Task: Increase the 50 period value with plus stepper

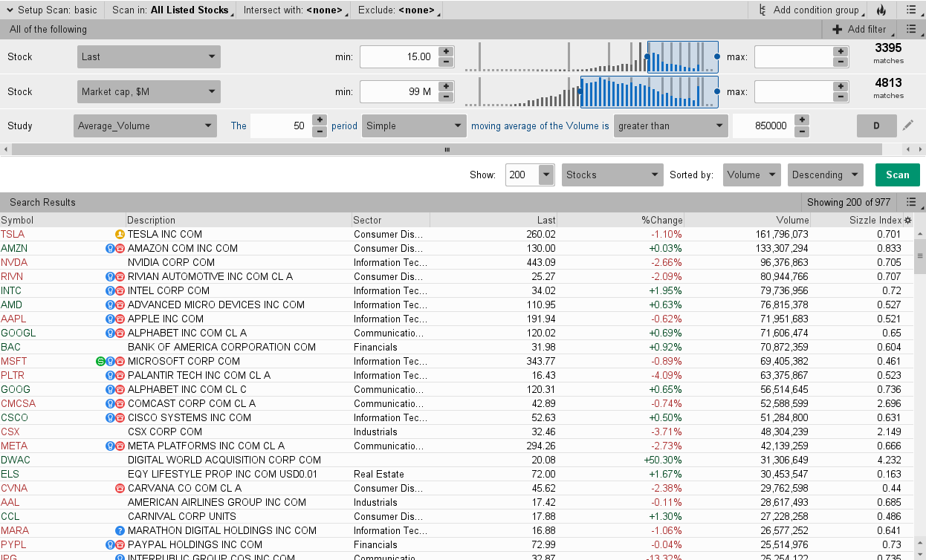Action: 320,120
